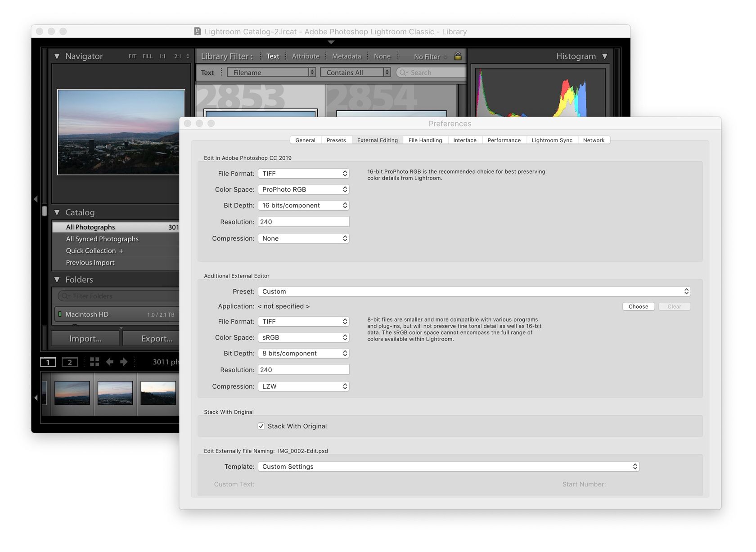Screen dimensions: 756x552
Task: Switch to the Lightroom Sync tab
Action: [552, 140]
